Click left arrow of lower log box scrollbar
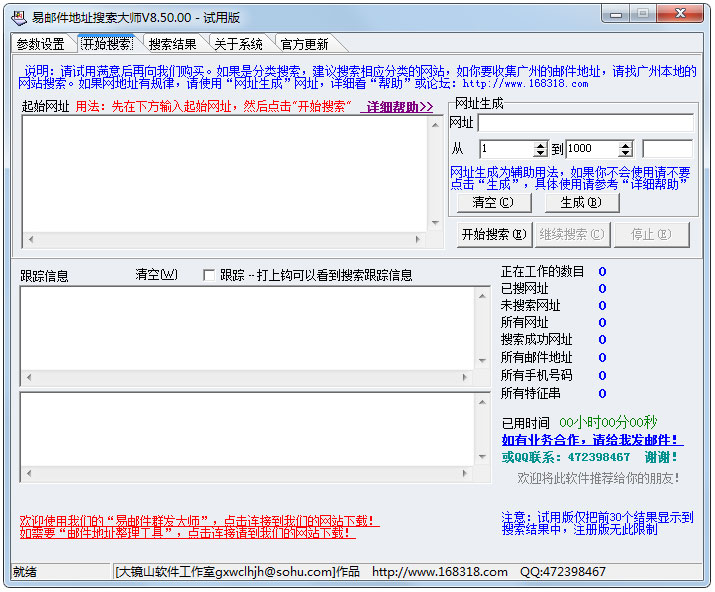The height and width of the screenshot is (592, 715). click(x=29, y=473)
